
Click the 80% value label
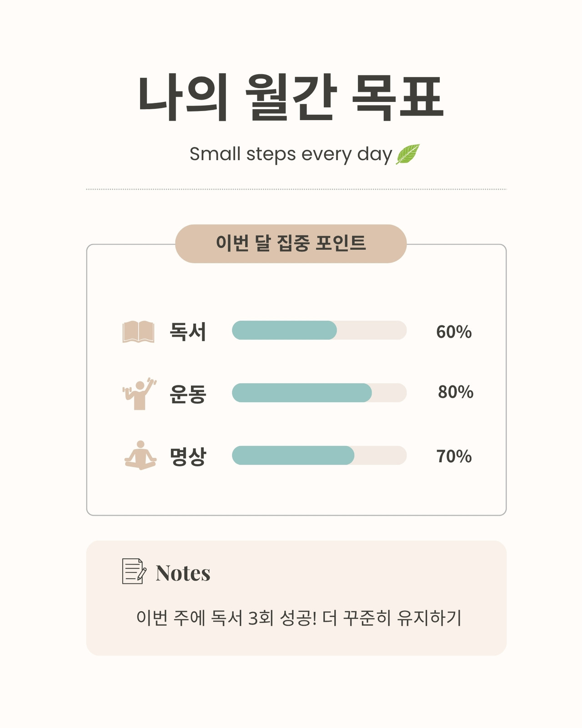pos(456,392)
